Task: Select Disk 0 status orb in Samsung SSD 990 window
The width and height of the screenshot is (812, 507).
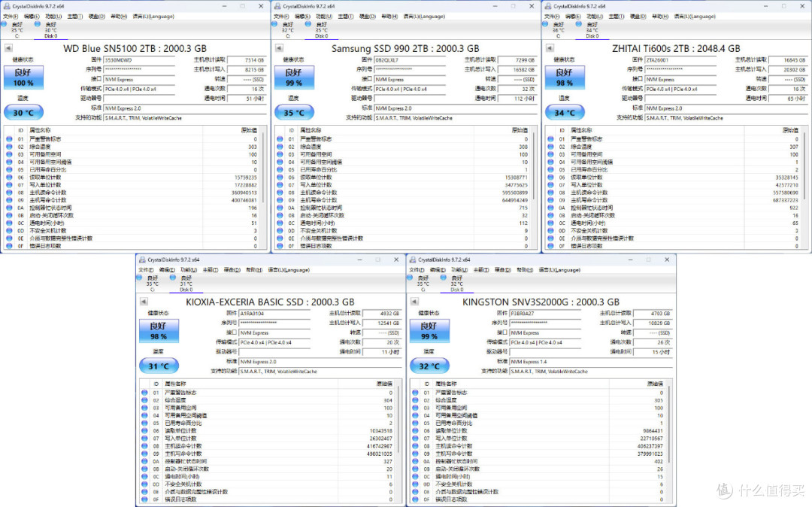Action: coord(308,24)
